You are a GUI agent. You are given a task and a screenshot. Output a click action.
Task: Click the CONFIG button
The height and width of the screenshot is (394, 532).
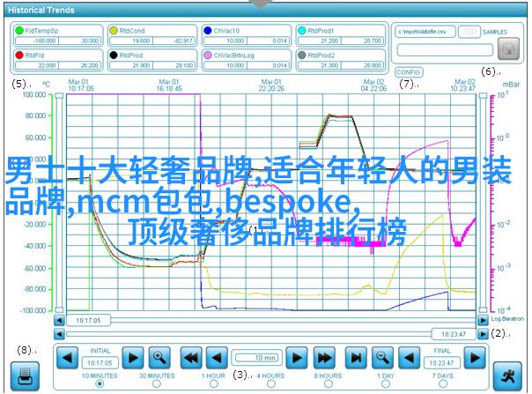pyautogui.click(x=409, y=72)
